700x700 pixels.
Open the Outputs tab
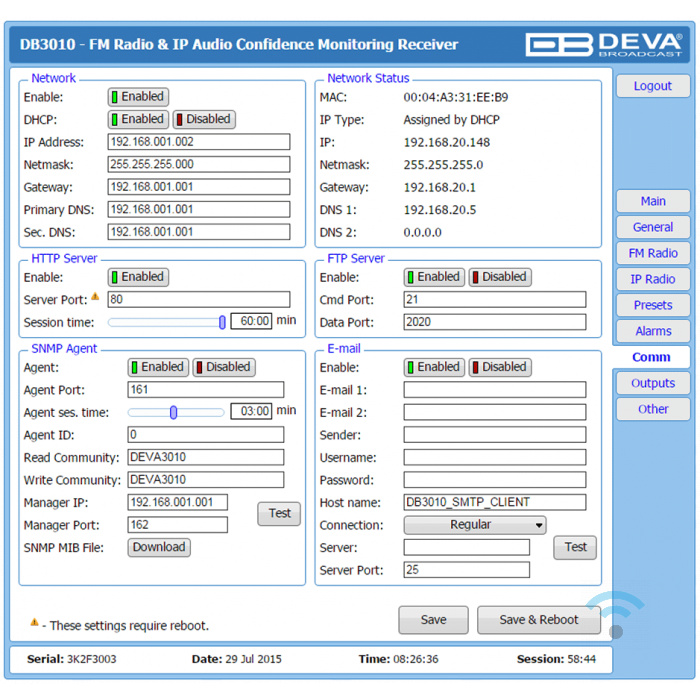[652, 383]
